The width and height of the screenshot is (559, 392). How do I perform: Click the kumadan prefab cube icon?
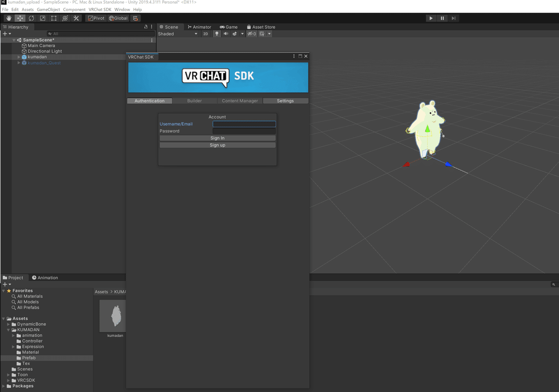pyautogui.click(x=24, y=57)
